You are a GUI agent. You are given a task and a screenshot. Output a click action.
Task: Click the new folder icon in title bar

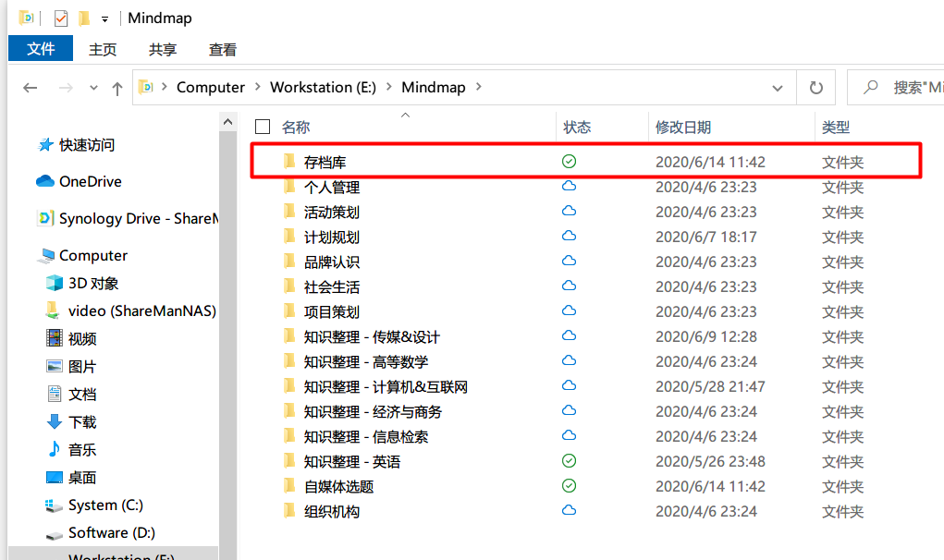click(84, 18)
